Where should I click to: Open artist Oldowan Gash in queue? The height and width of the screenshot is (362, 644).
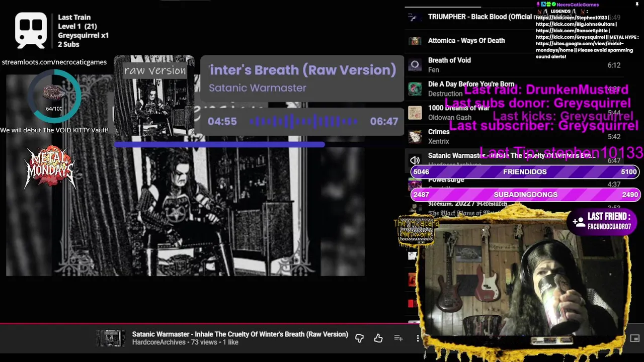tap(450, 118)
